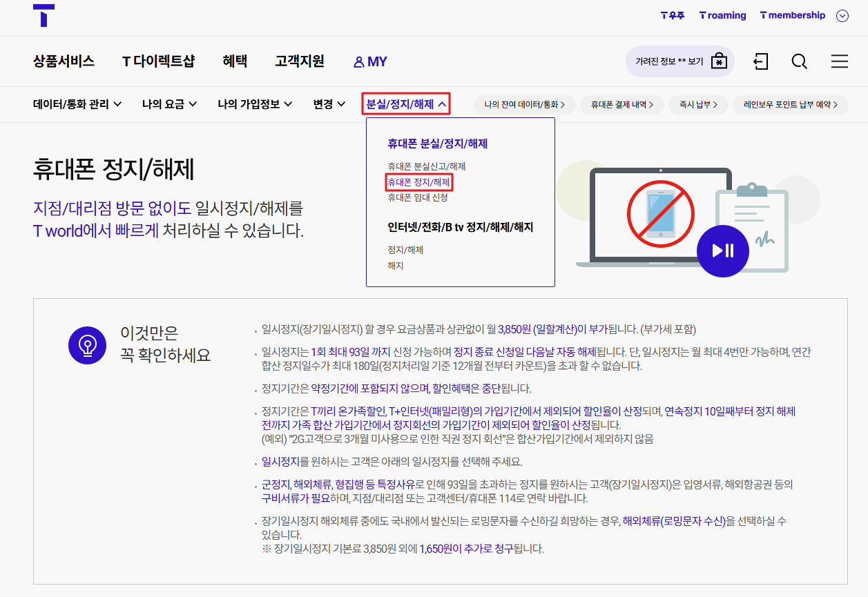Click the 가려진 정보 ** 보기 button
Viewport: 868px width, 597px height.
(679, 61)
